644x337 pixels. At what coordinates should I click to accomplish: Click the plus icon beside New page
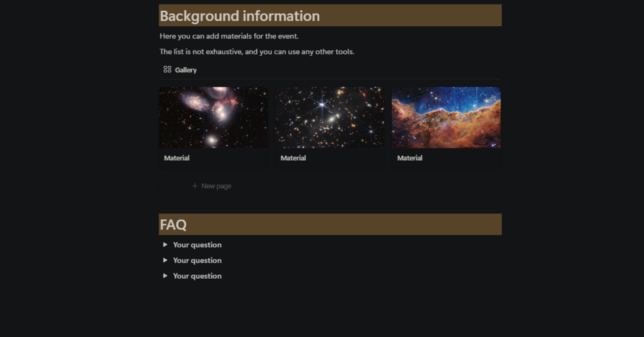195,186
